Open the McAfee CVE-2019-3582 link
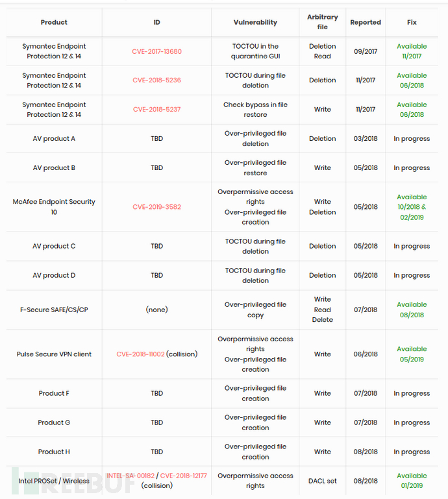This screenshot has width=448, height=499. pos(156,207)
